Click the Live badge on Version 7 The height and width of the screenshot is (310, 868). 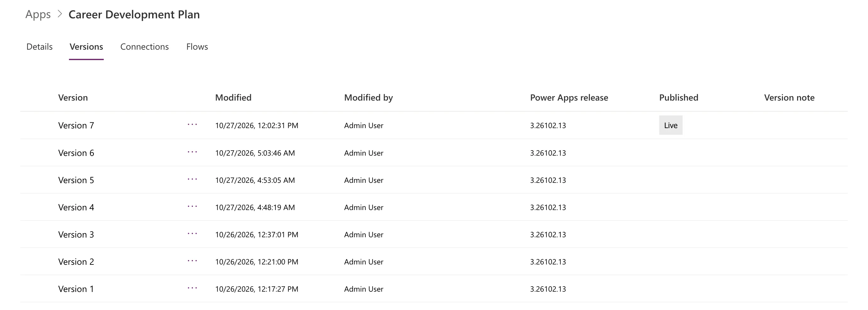point(671,125)
